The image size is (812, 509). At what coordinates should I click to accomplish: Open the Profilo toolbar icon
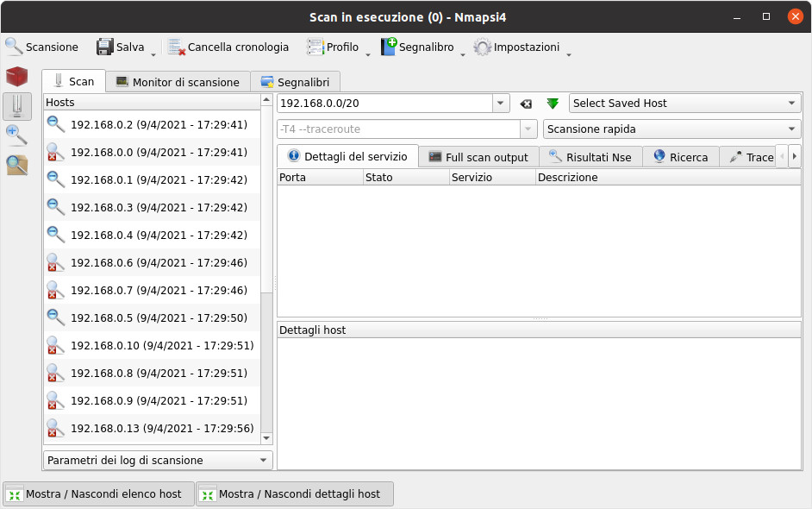(x=315, y=47)
